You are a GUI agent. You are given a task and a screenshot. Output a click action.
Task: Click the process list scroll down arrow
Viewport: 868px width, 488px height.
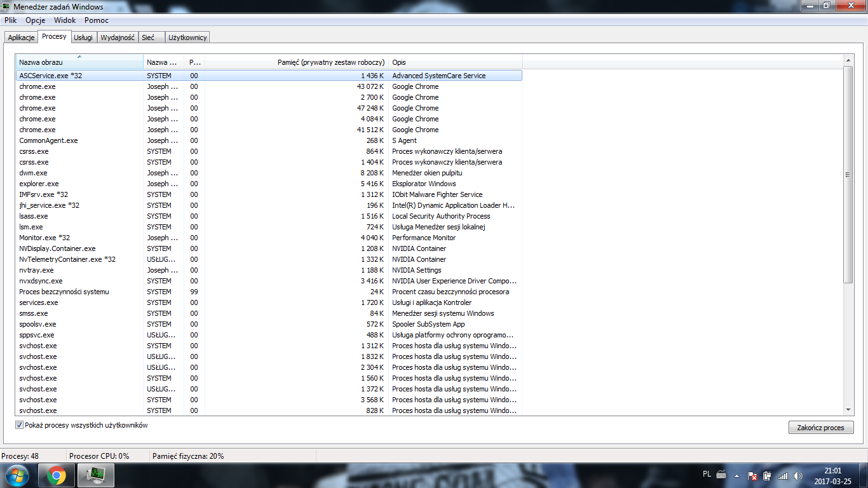pos(848,410)
